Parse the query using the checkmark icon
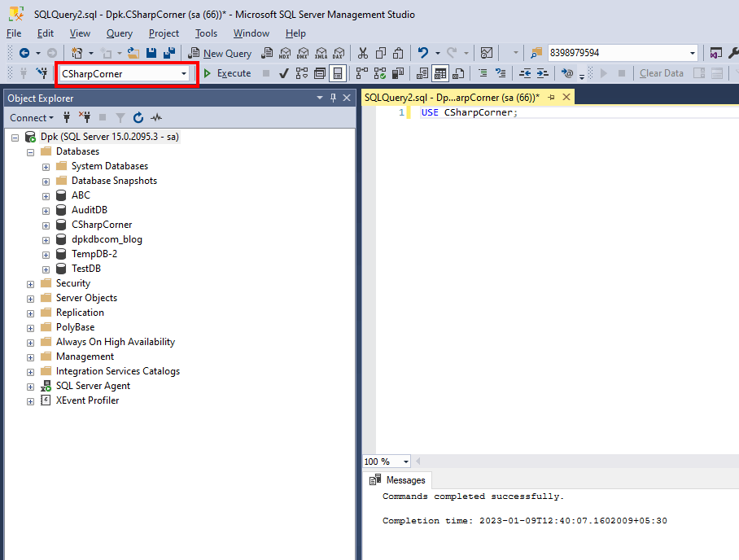Viewport: 739px width, 560px height. point(285,73)
